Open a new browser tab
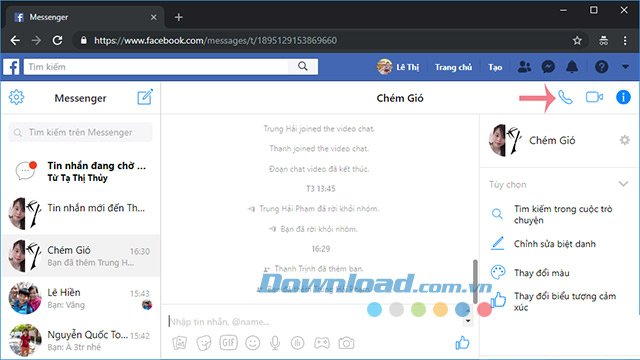 coord(178,17)
